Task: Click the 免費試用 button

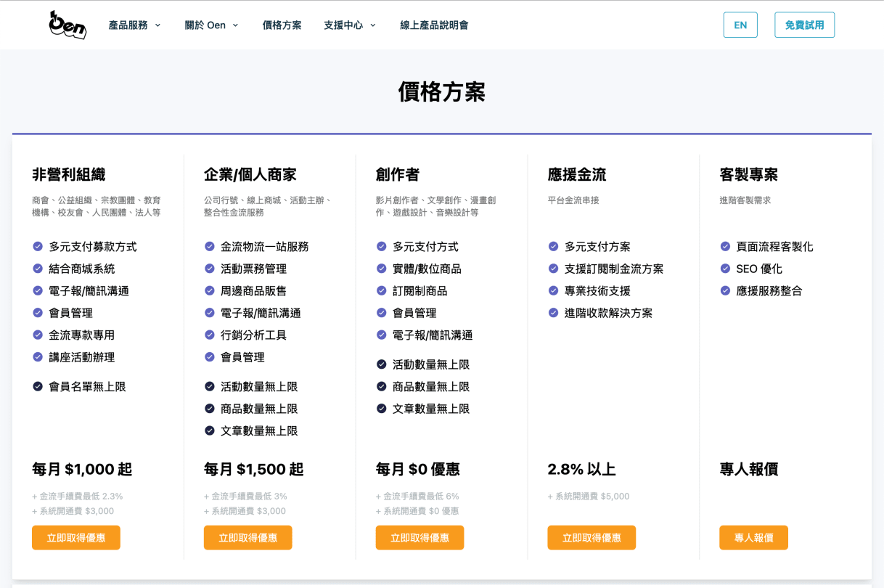Action: [804, 25]
